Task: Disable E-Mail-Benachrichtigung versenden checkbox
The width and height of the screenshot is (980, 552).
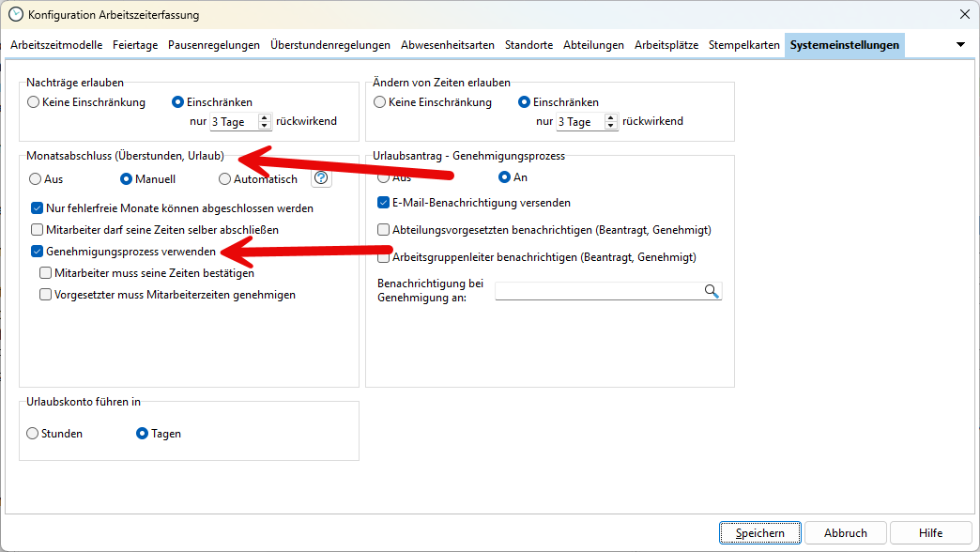Action: coord(384,203)
